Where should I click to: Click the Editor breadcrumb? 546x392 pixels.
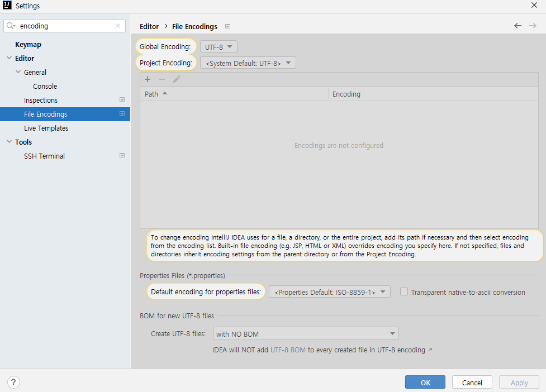[x=149, y=26]
